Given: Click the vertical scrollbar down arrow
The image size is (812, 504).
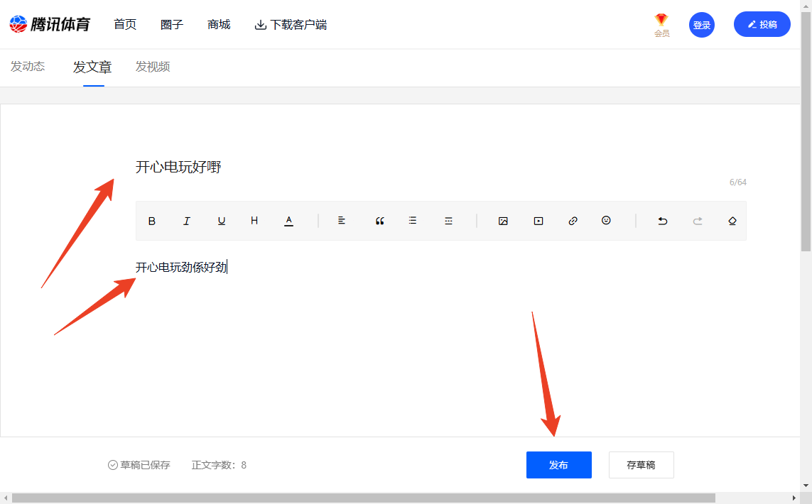Looking at the screenshot, I should (806, 486).
